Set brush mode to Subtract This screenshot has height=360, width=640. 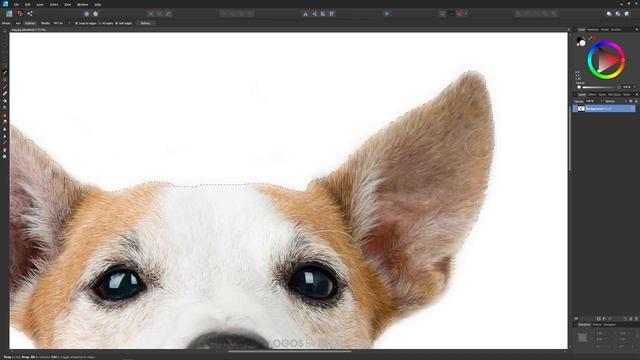30,23
